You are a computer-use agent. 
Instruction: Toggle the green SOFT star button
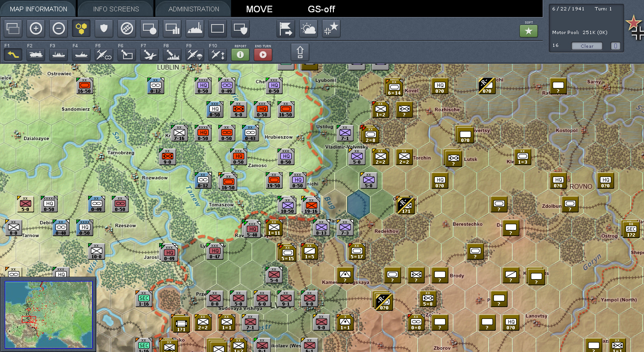click(528, 31)
